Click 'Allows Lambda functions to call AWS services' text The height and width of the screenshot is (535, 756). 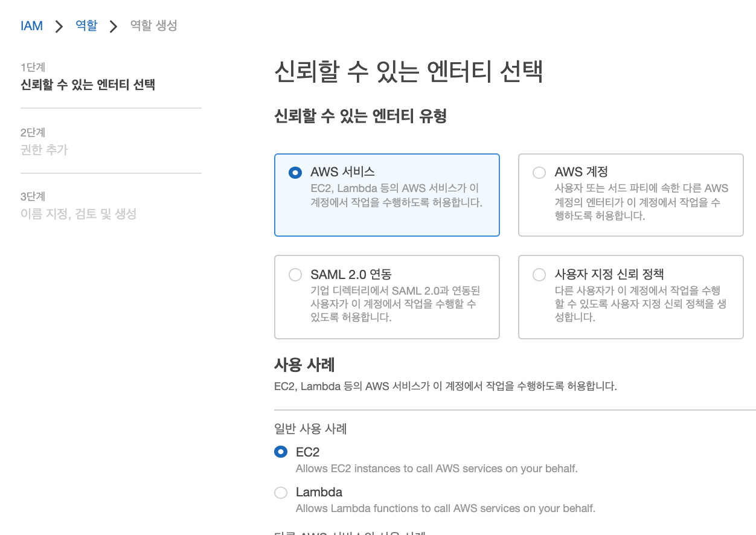[446, 508]
